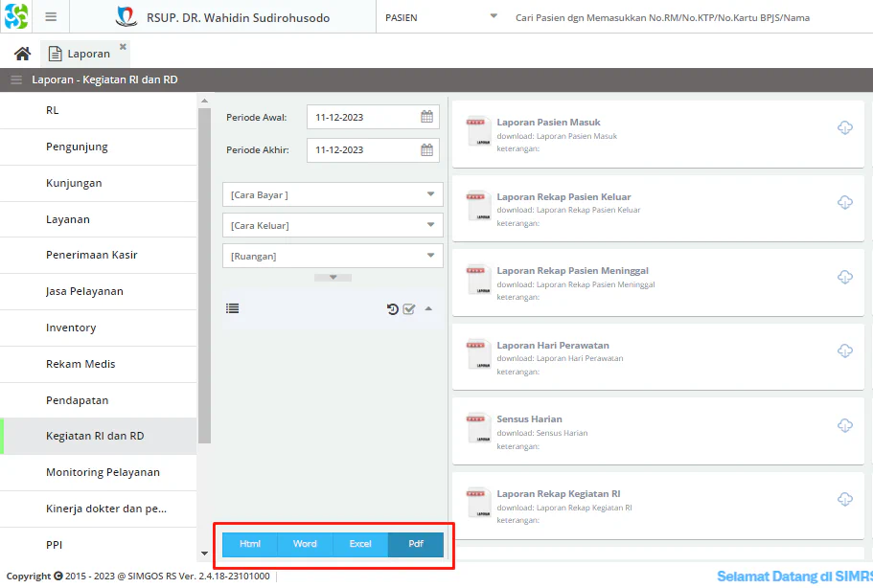873x588 pixels.
Task: Click the Laporan Rekap Pasien Keluar document icon
Action: [478, 207]
